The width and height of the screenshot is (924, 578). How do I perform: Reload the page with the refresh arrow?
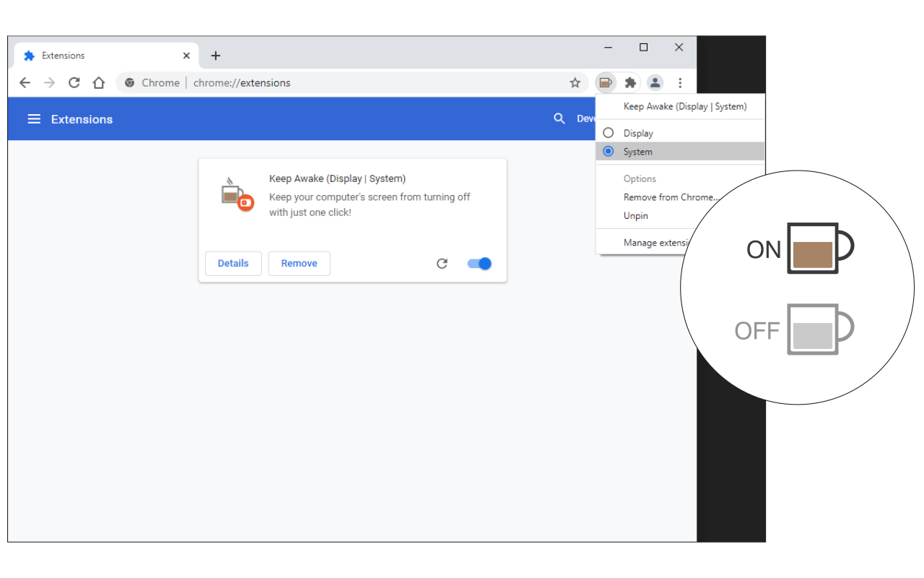[x=74, y=82]
